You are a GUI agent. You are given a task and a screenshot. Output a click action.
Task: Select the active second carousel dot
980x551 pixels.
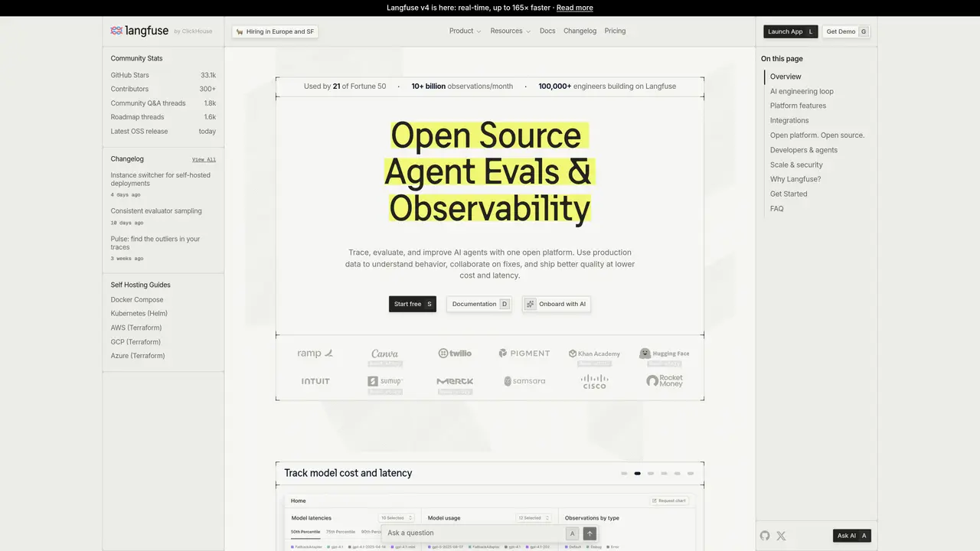pos(637,474)
